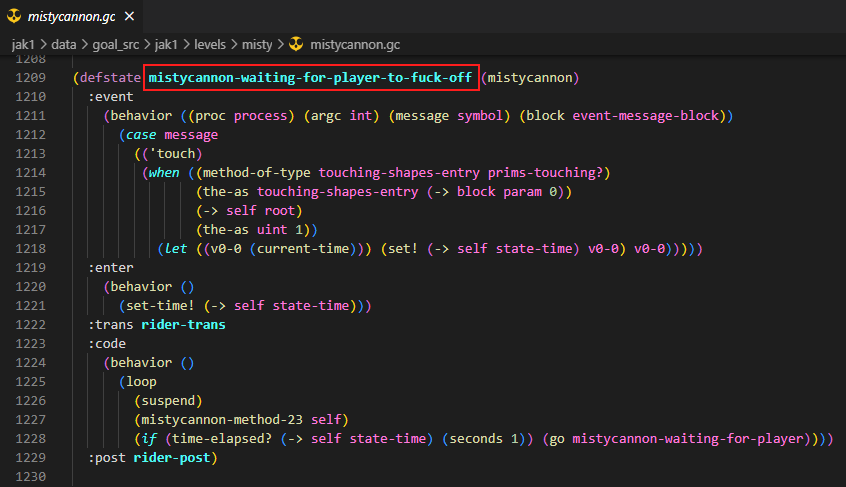Click the breadcrumb file icon before mistycannon.gc
846x487 pixels.
coord(296,44)
